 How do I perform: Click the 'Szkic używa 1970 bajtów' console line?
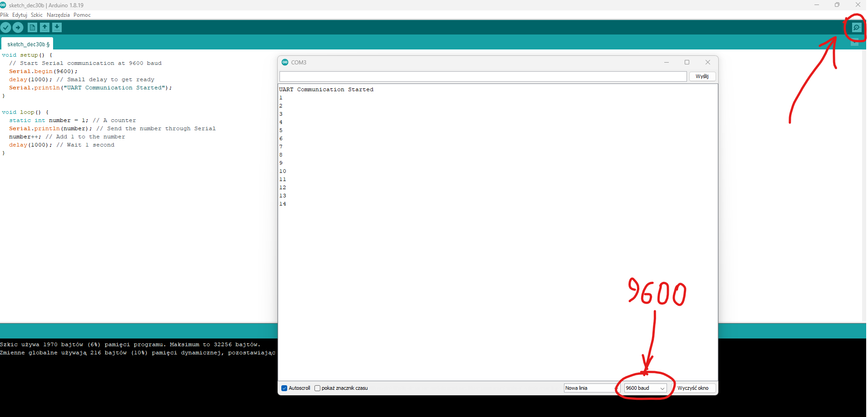130,344
